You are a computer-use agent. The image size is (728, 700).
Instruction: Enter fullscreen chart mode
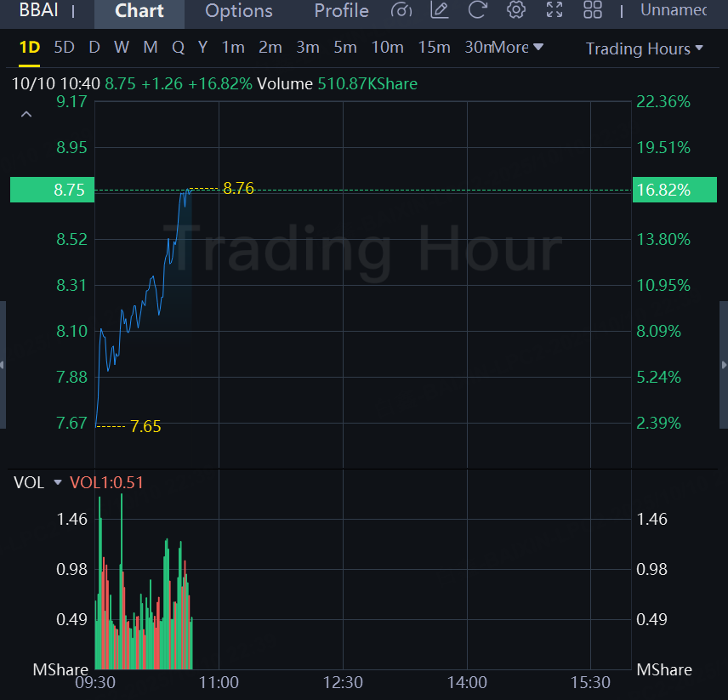[x=555, y=10]
